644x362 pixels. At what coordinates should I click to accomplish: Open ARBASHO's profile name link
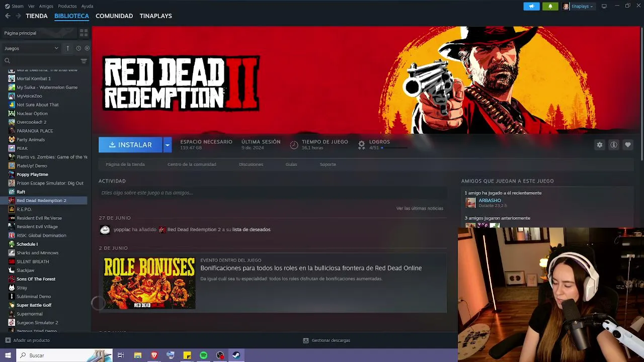tap(490, 201)
